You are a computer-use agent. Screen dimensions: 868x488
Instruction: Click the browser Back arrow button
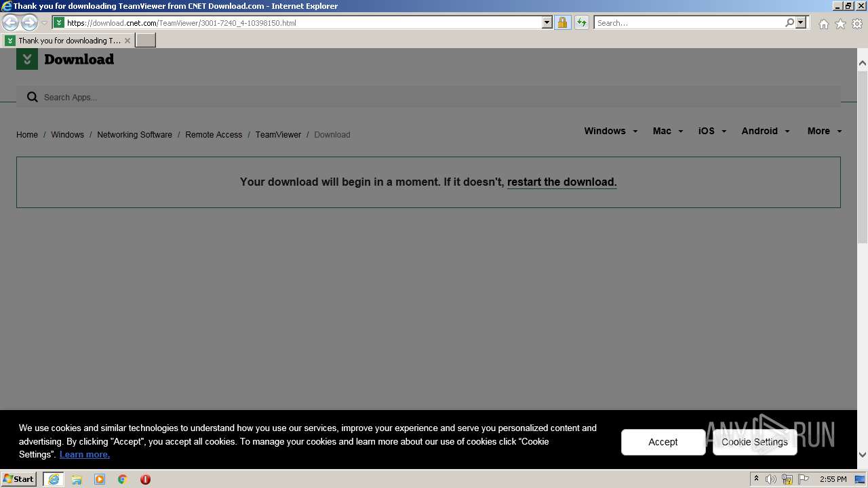10,22
